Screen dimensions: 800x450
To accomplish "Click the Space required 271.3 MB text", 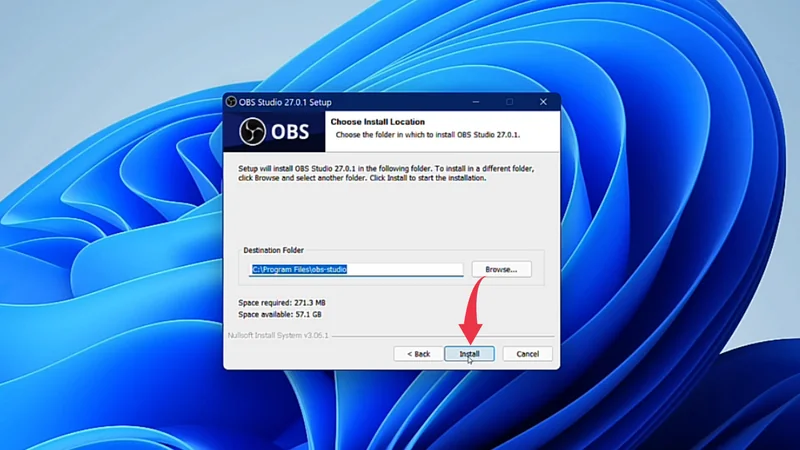I will point(283,300).
